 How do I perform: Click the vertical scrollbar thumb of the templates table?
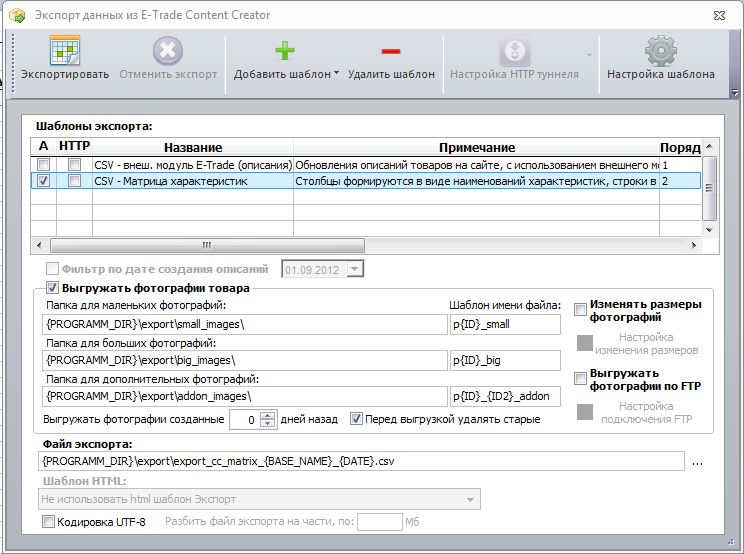(x=709, y=188)
